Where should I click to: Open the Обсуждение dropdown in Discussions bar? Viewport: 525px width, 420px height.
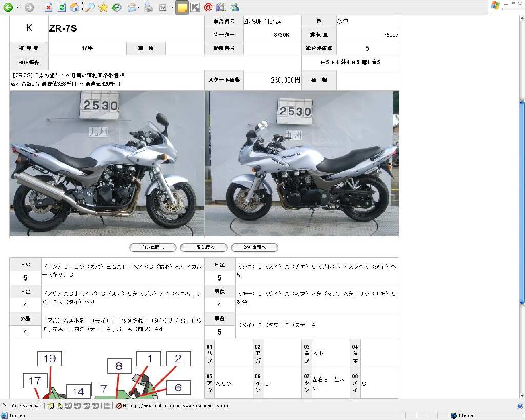coord(27,406)
